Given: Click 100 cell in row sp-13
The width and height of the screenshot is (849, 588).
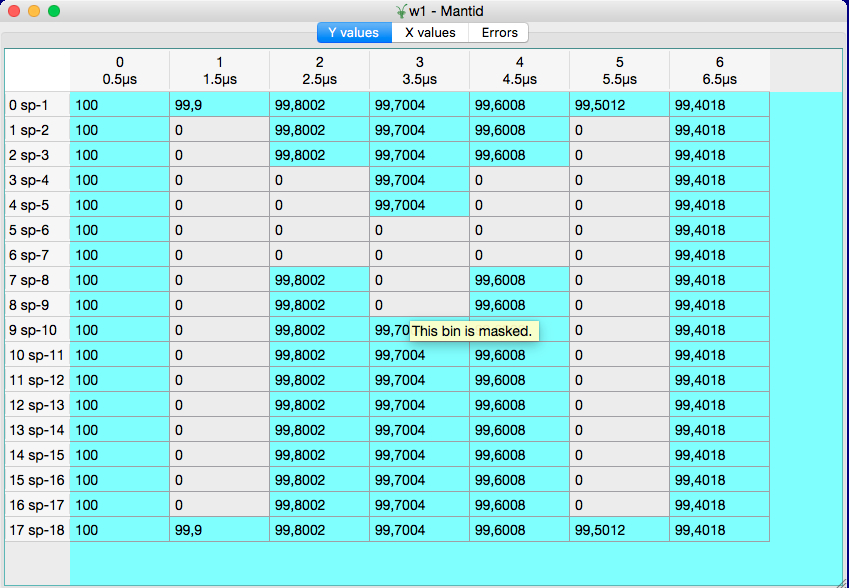Looking at the screenshot, I should click(120, 405).
